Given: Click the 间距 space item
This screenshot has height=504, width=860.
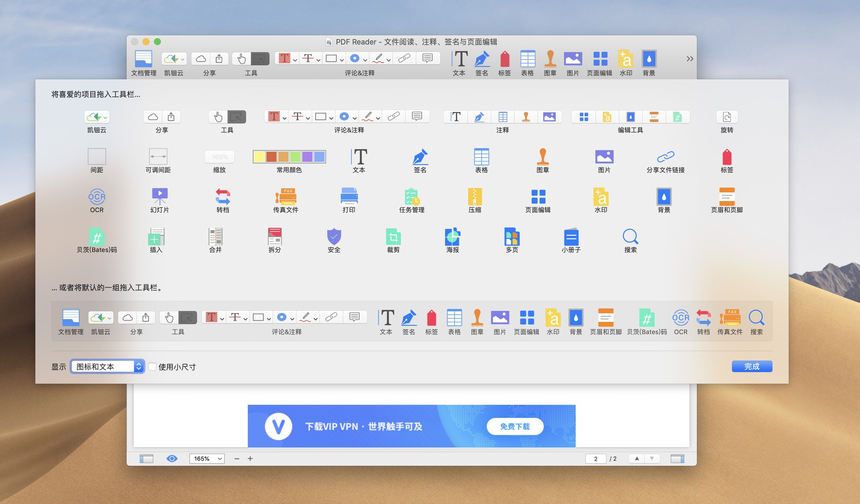Looking at the screenshot, I should point(97,157).
